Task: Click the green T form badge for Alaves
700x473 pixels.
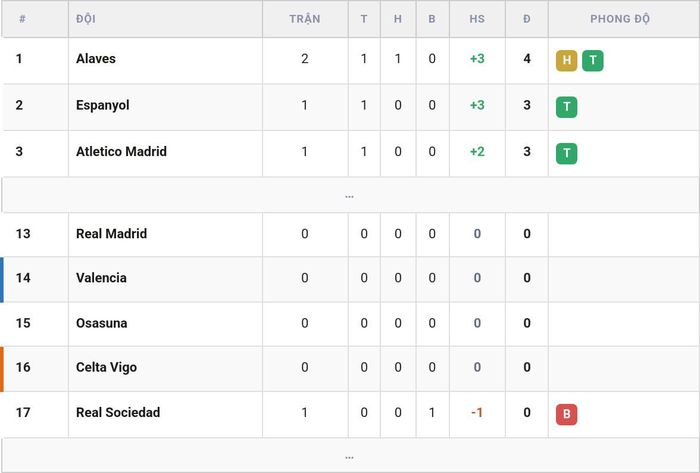Action: [592, 61]
